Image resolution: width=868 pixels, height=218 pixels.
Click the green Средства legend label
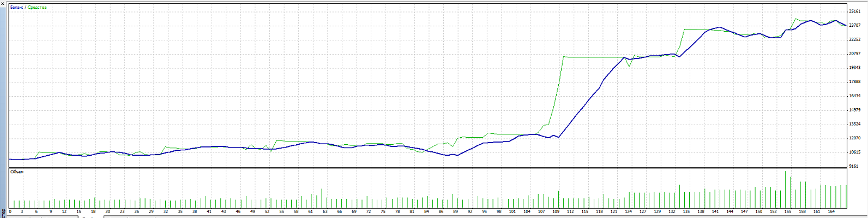coord(37,8)
